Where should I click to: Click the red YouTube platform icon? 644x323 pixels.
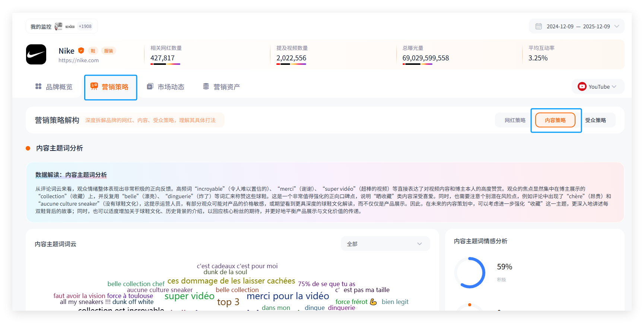[582, 87]
